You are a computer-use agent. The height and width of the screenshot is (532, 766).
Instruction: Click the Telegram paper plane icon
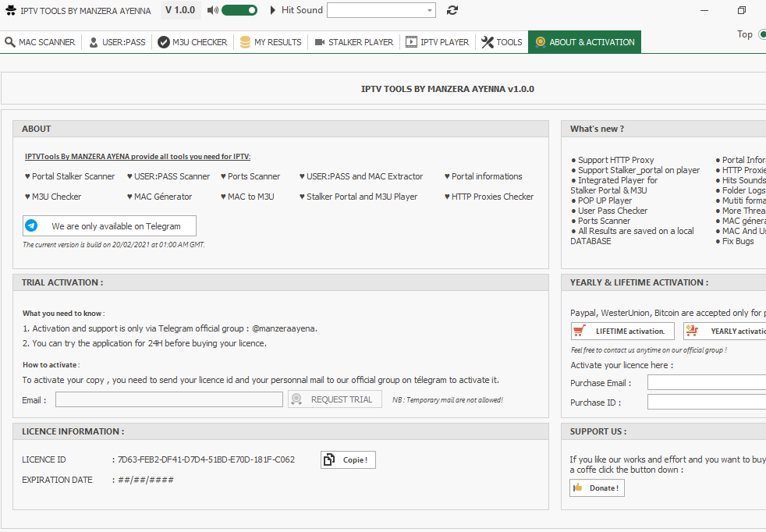[x=31, y=225]
